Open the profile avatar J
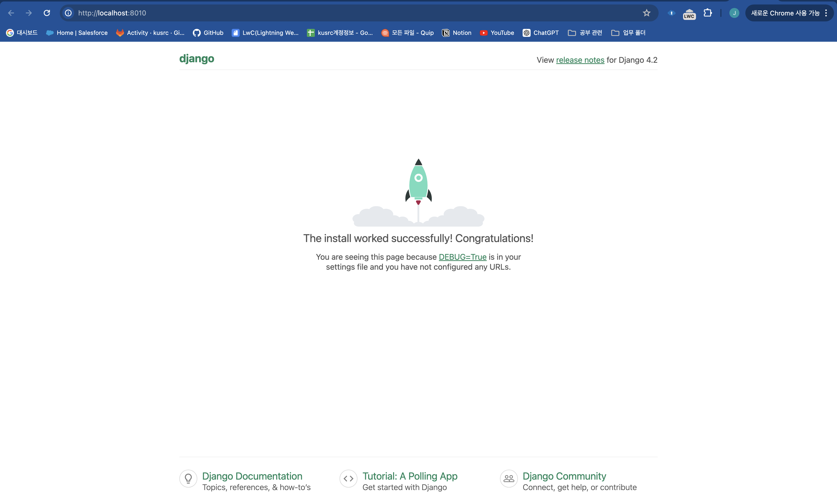The image size is (837, 504). click(x=734, y=13)
